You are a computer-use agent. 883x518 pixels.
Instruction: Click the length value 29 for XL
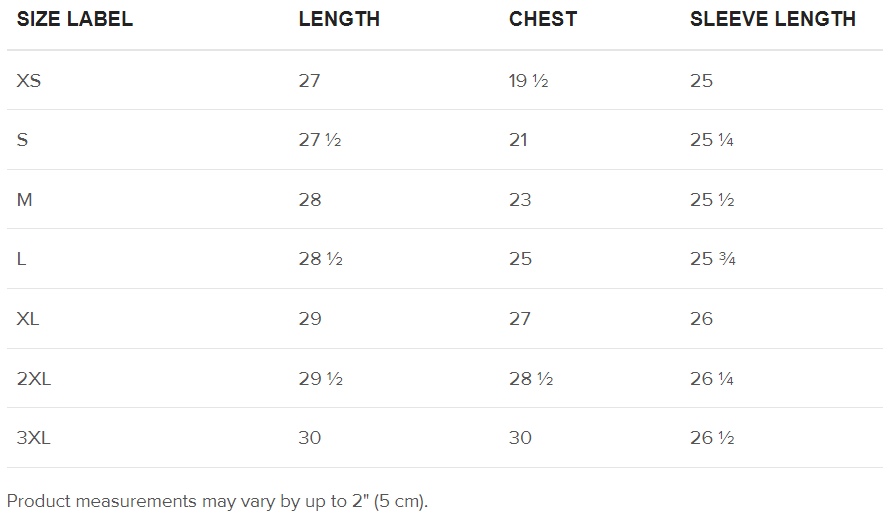310,319
